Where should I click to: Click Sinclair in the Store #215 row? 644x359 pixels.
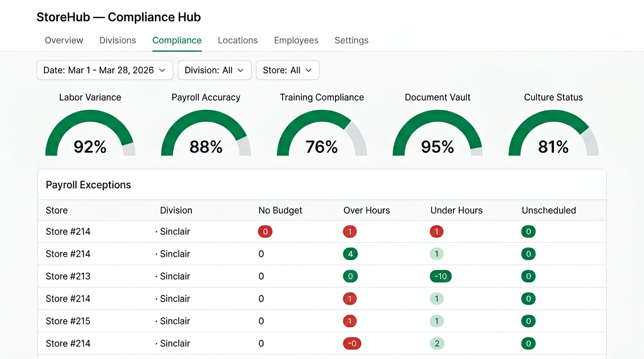tap(175, 321)
